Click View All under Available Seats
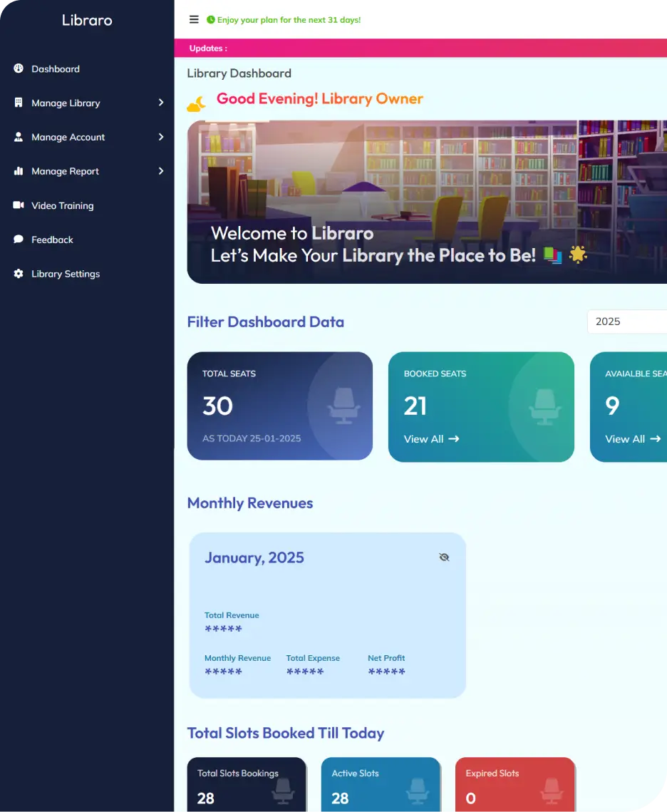Screen dimensions: 667x812 tap(632, 439)
